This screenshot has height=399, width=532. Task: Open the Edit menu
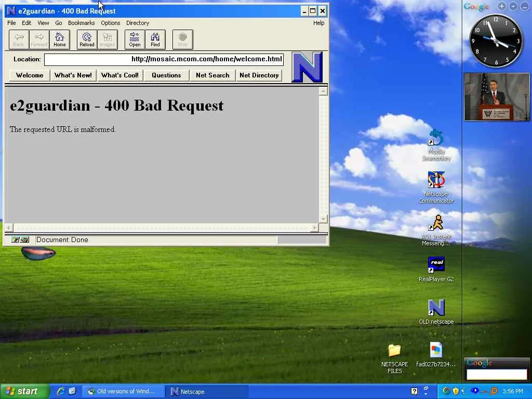click(x=26, y=23)
